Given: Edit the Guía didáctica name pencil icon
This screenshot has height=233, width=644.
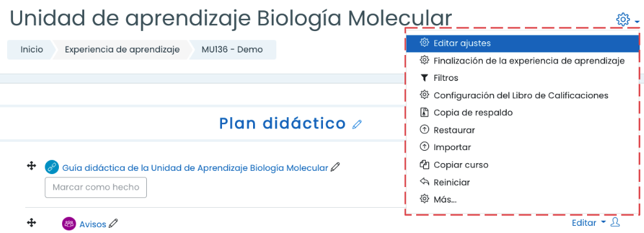Looking at the screenshot, I should pyautogui.click(x=335, y=167).
